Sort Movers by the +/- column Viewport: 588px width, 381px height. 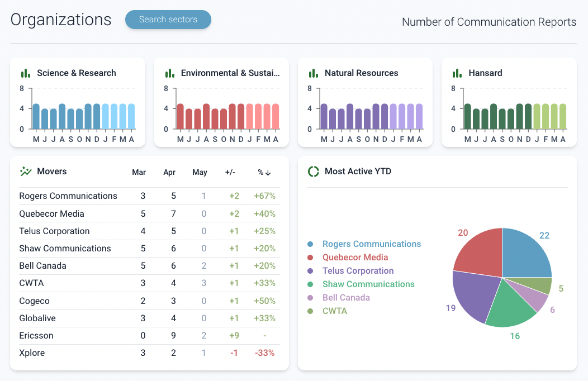[230, 172]
